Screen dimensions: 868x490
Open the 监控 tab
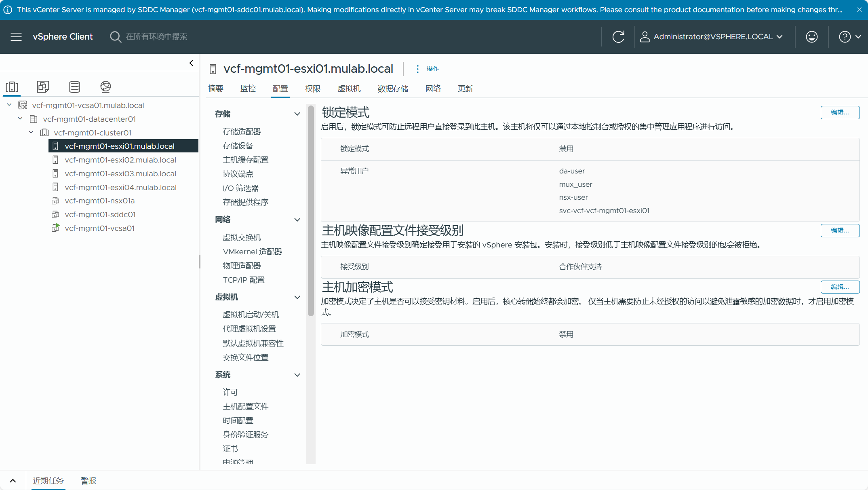pos(248,89)
